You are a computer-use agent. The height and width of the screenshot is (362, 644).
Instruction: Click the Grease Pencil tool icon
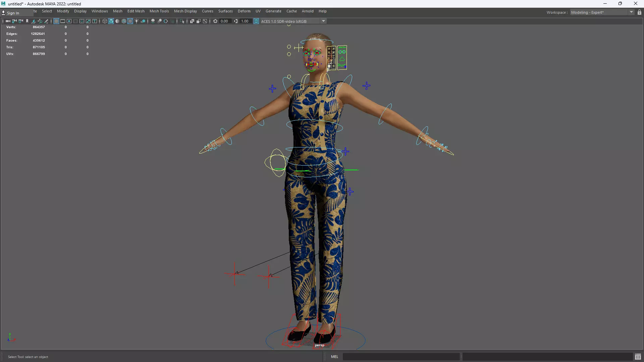pyautogui.click(x=46, y=21)
